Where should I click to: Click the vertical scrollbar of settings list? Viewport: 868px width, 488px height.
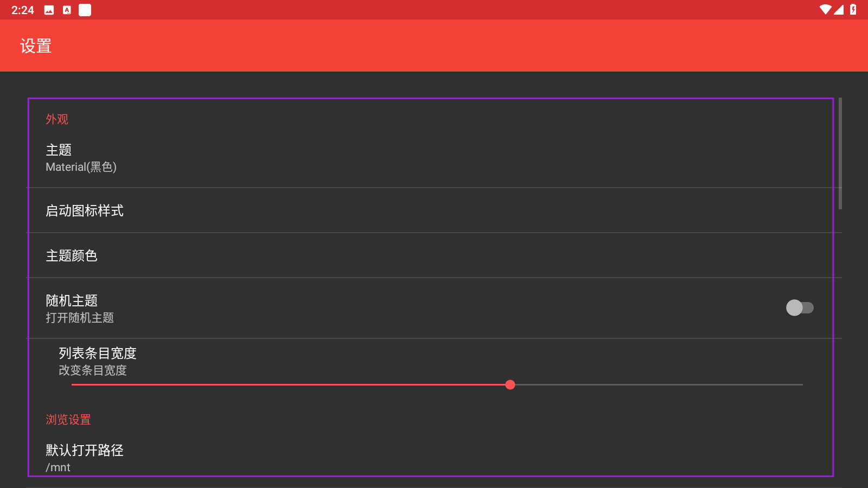840,153
